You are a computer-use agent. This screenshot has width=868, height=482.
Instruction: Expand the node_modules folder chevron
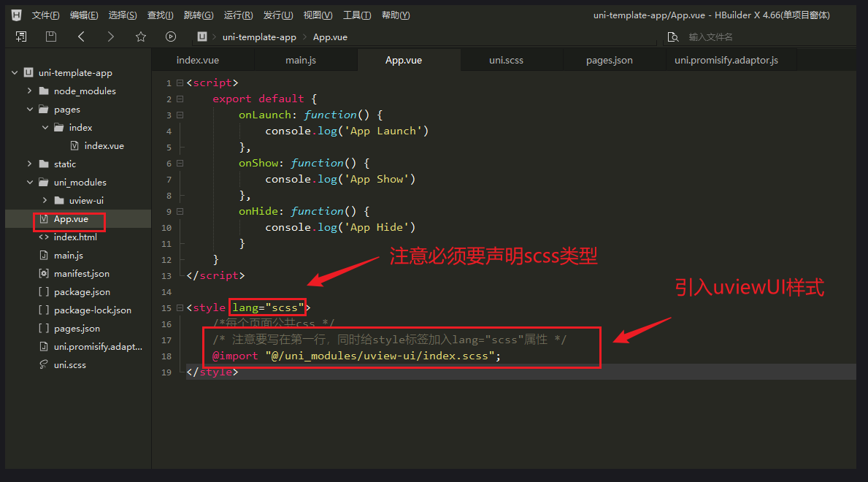coord(29,91)
